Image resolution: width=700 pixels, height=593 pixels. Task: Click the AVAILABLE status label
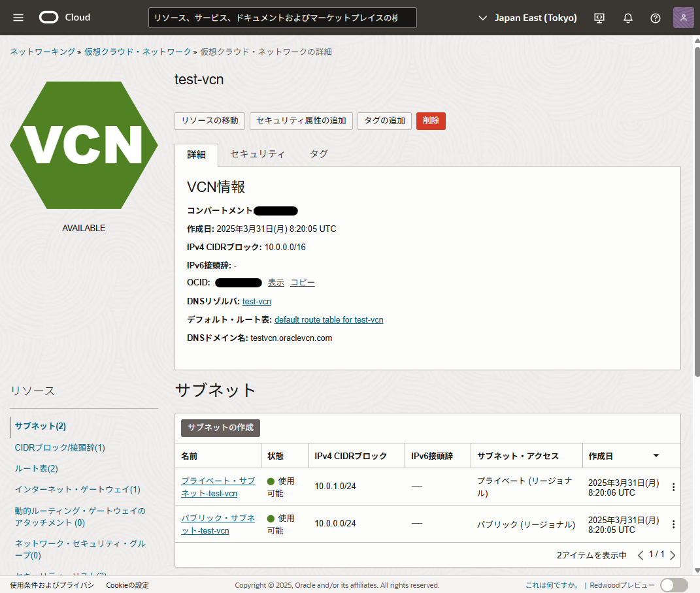(x=84, y=228)
